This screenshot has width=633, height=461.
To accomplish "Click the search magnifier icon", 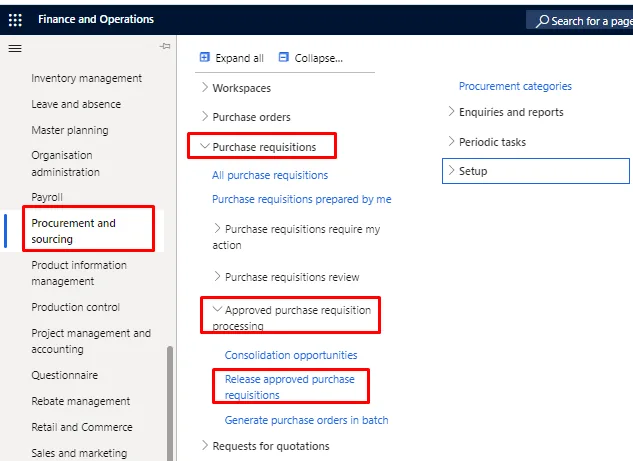I will point(542,21).
